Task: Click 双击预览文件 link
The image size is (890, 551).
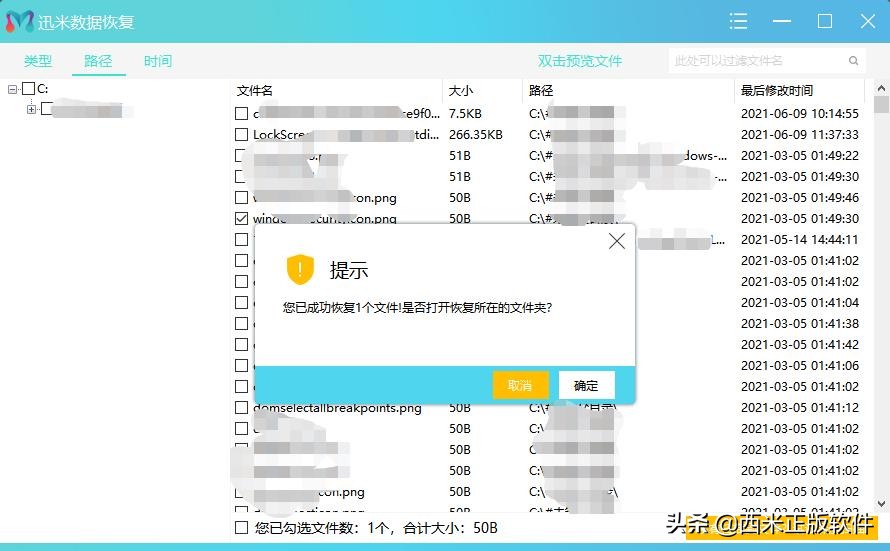Action: click(x=580, y=61)
